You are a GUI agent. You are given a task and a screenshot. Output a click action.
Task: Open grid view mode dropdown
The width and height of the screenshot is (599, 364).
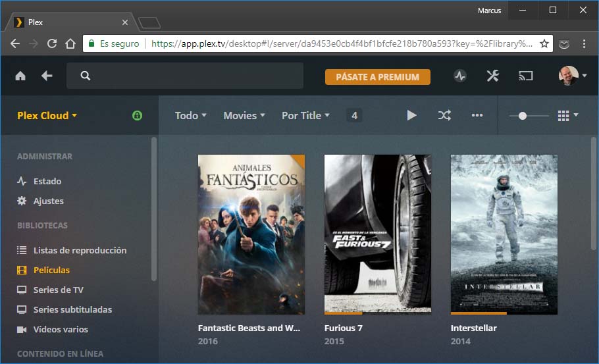pyautogui.click(x=567, y=115)
